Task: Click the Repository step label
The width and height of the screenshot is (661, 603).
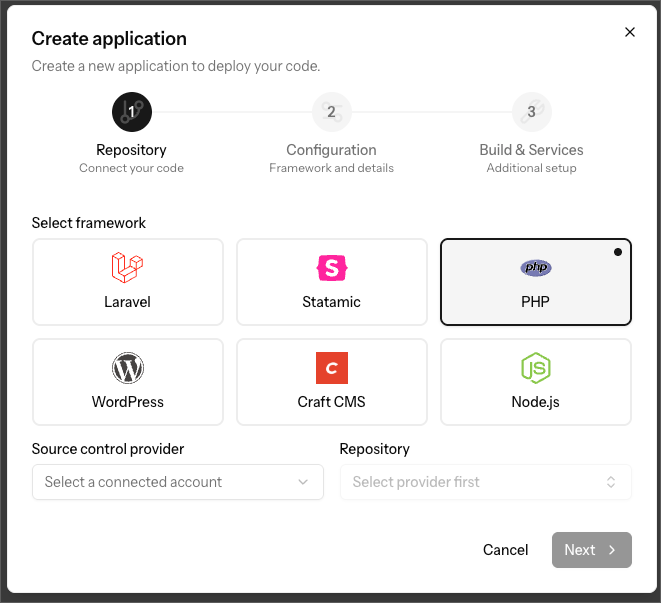Action: (x=131, y=150)
